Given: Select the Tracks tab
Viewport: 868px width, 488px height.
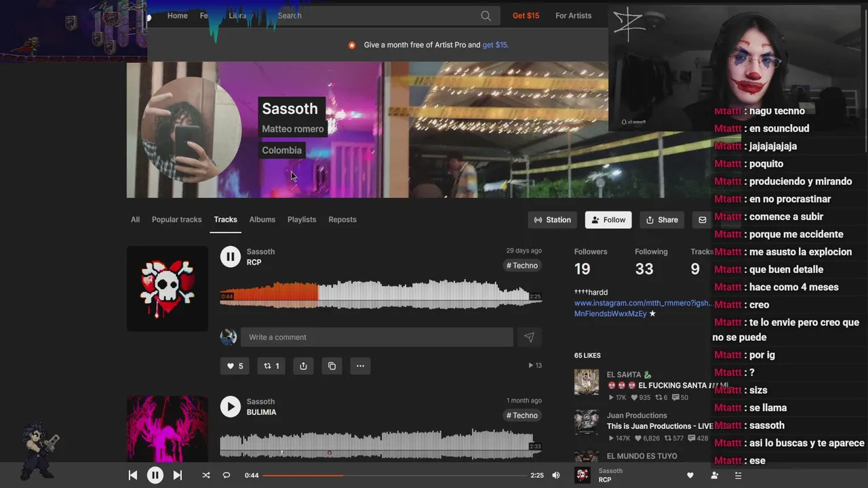Looking at the screenshot, I should tap(225, 220).
